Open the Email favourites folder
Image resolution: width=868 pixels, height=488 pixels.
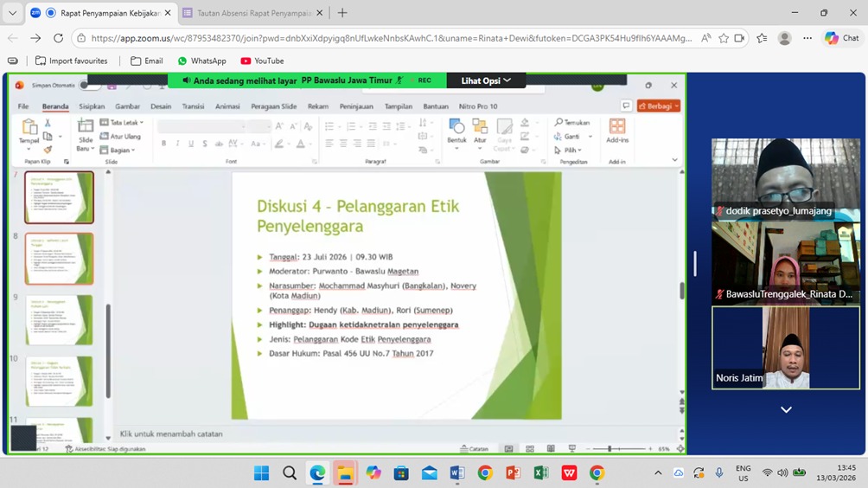click(147, 61)
